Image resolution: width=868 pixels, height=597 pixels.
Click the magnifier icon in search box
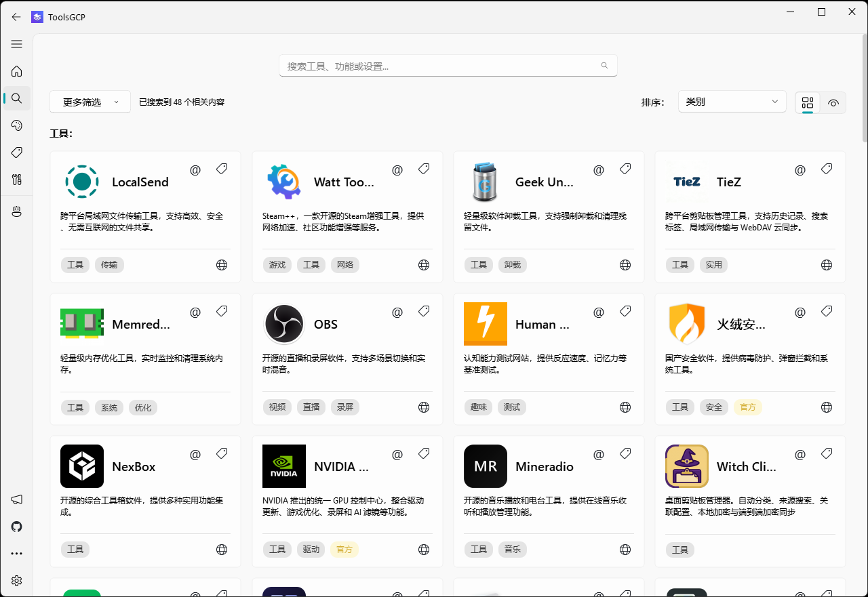(x=604, y=66)
